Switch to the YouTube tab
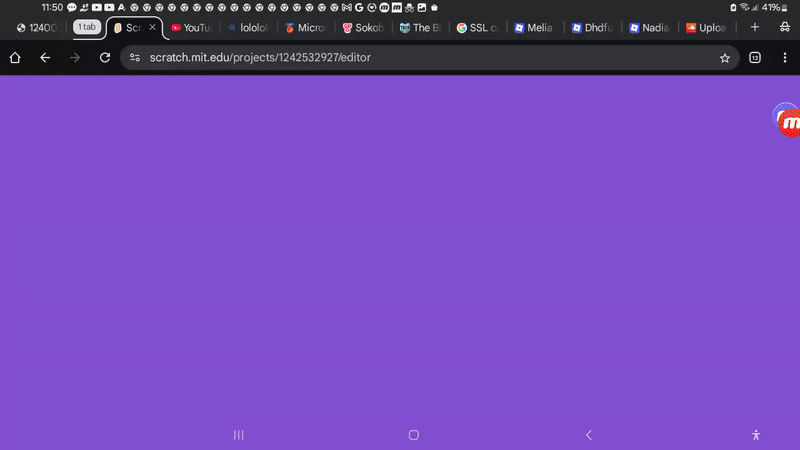The image size is (800, 450). 192,28
